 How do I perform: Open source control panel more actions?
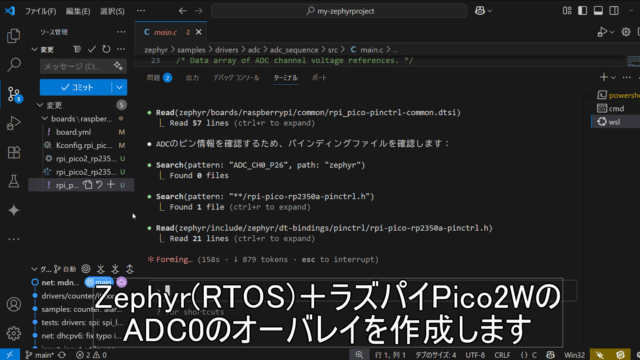tap(121, 32)
